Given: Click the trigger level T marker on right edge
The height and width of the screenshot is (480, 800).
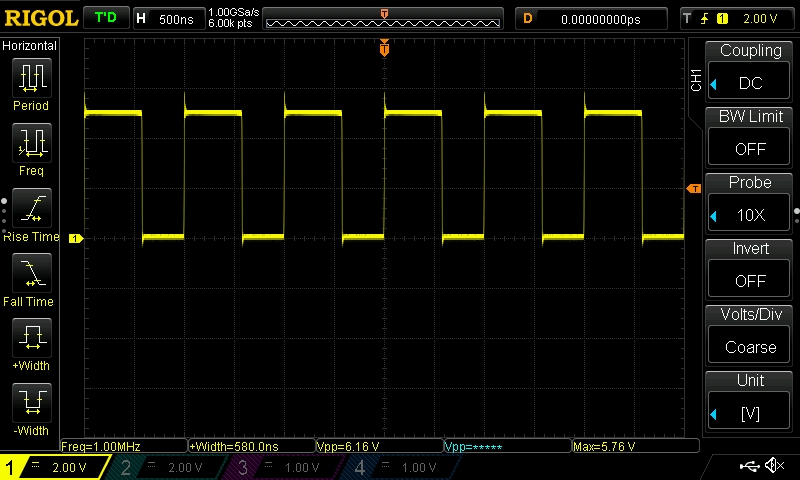Looking at the screenshot, I should 694,189.
